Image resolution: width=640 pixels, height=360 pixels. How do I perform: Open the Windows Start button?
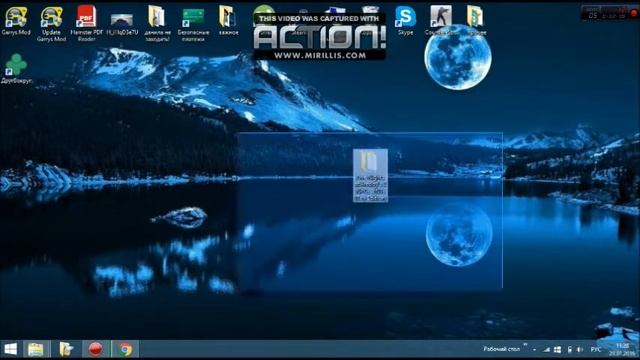[x=11, y=349]
